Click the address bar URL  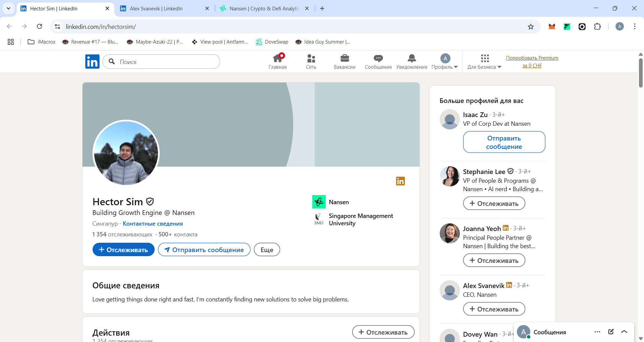[101, 26]
